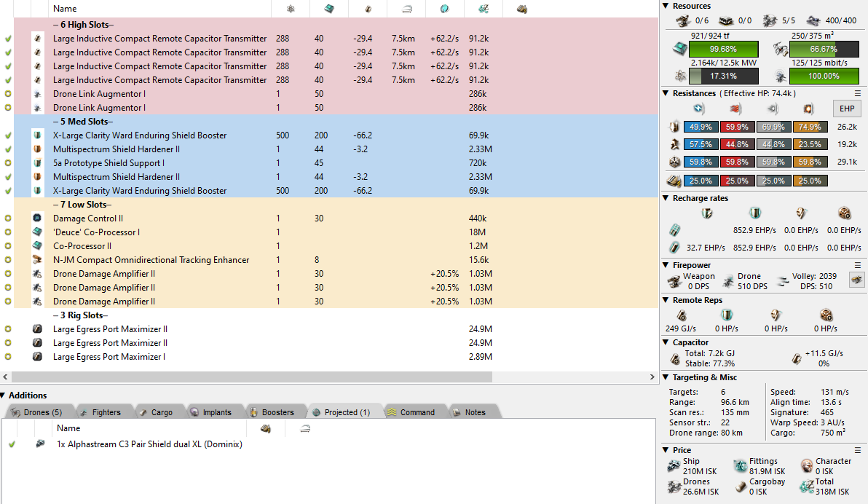Toggle state of first Drone Link Augmentor I
This screenshot has height=504, width=868.
click(x=8, y=94)
